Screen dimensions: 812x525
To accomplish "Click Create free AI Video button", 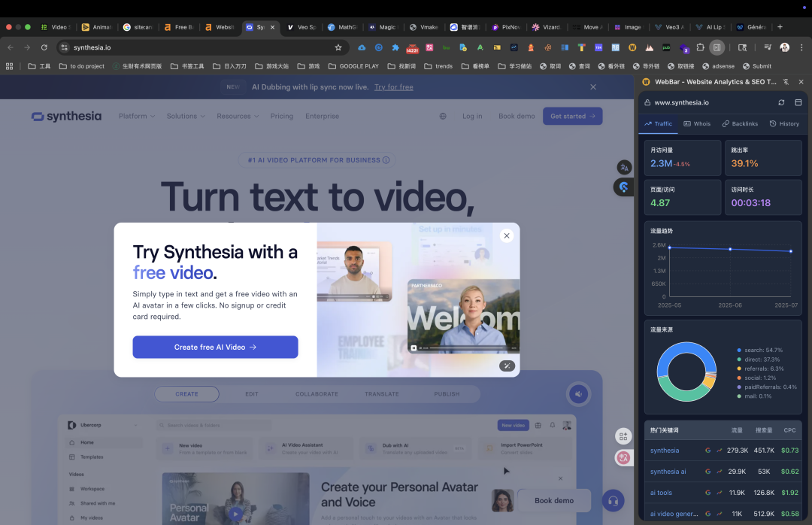I will [x=215, y=347].
